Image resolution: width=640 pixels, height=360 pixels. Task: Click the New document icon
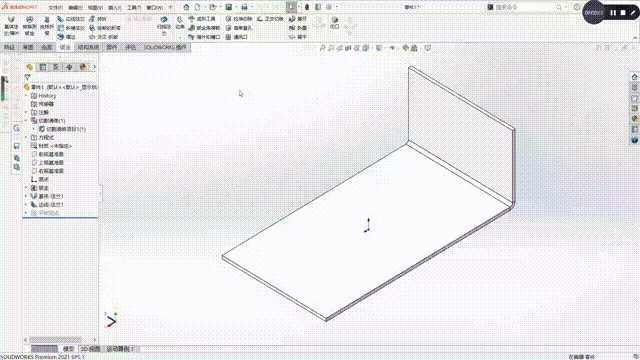point(197,7)
